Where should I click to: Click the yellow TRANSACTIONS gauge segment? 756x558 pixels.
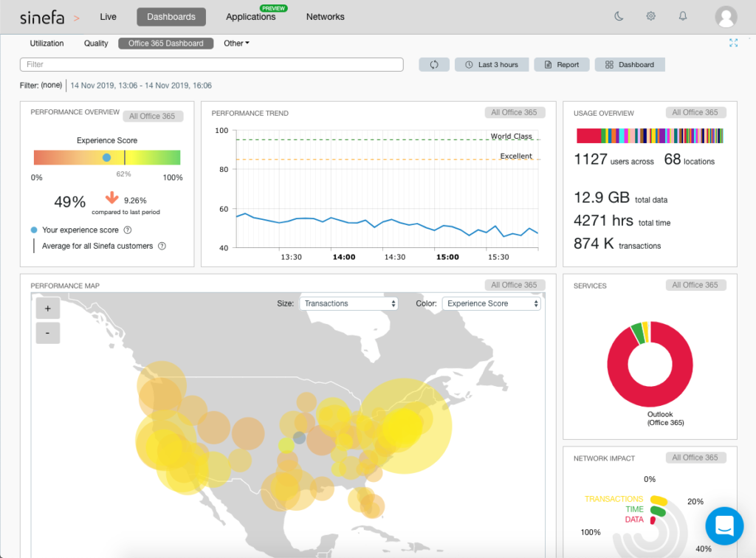pos(659,500)
